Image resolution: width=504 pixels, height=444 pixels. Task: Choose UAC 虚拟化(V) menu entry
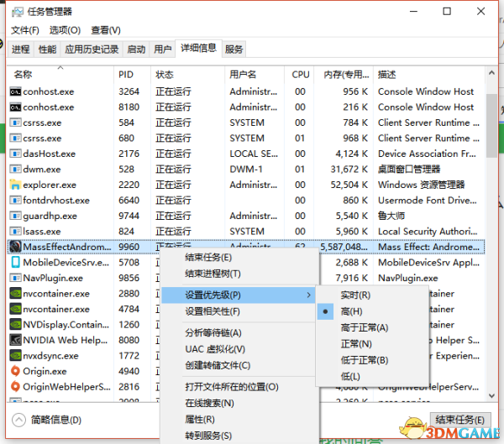coord(239,349)
